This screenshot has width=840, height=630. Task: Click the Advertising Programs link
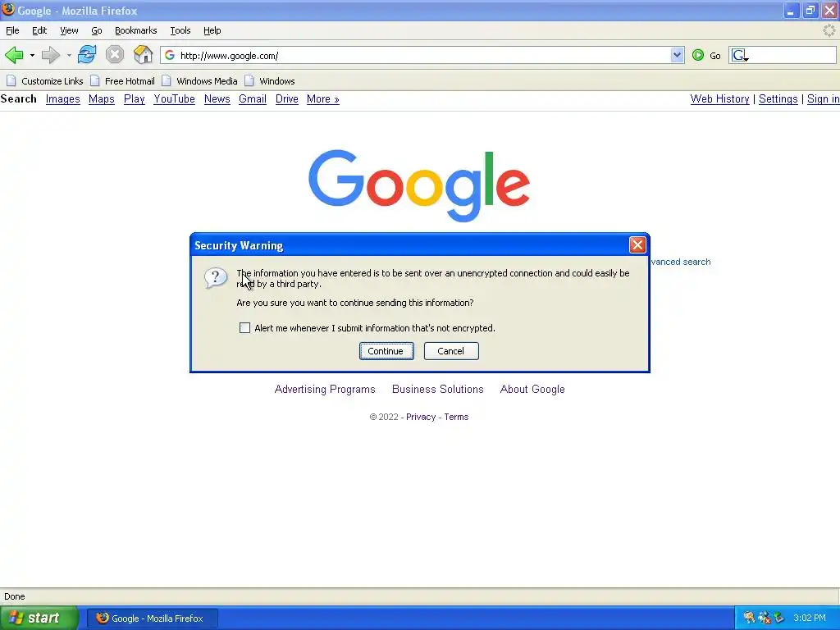pyautogui.click(x=325, y=390)
